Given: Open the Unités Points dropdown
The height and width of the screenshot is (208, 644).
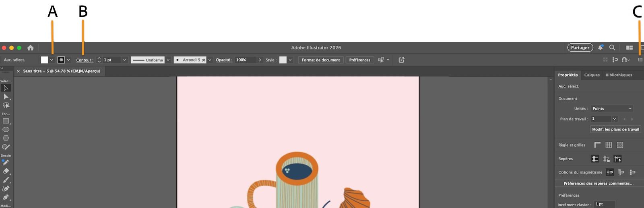Looking at the screenshot, I should click(612, 108).
